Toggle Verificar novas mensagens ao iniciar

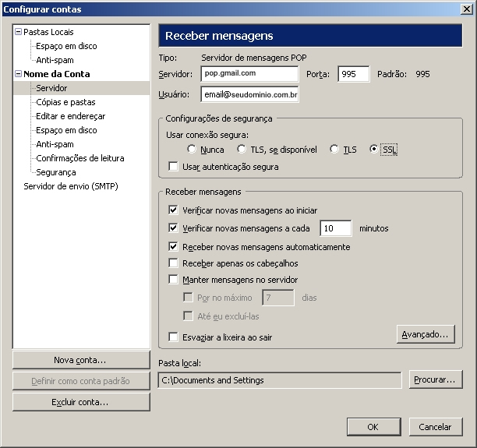tap(173, 210)
